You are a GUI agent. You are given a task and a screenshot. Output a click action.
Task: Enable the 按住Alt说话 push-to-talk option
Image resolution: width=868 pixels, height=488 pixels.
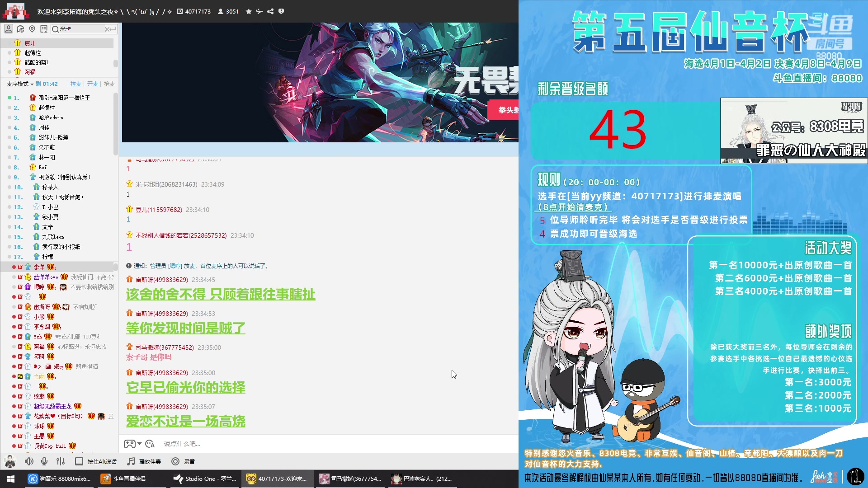pyautogui.click(x=100, y=461)
